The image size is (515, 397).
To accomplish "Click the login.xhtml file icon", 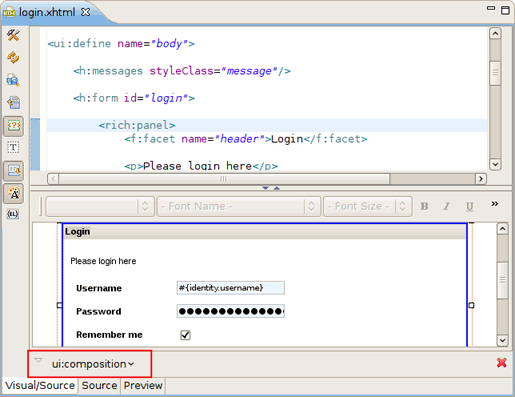I will click(x=9, y=13).
